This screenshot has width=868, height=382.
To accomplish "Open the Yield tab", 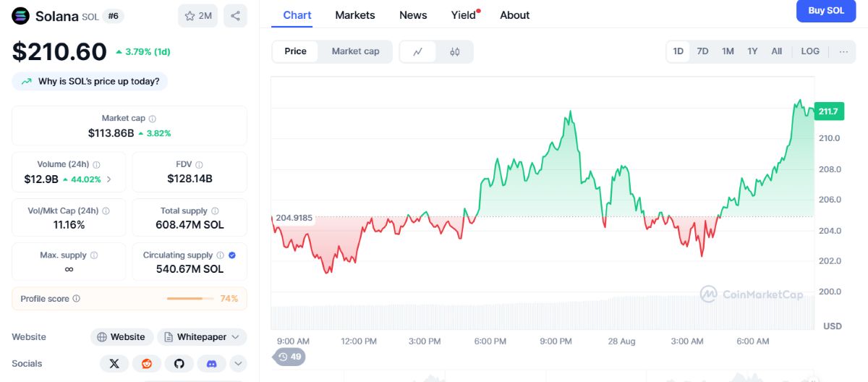I will click(464, 15).
